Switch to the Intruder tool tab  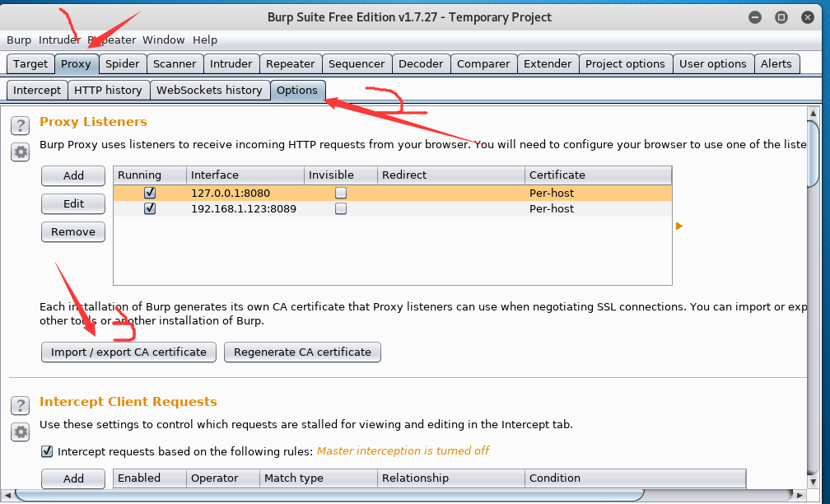tap(231, 64)
